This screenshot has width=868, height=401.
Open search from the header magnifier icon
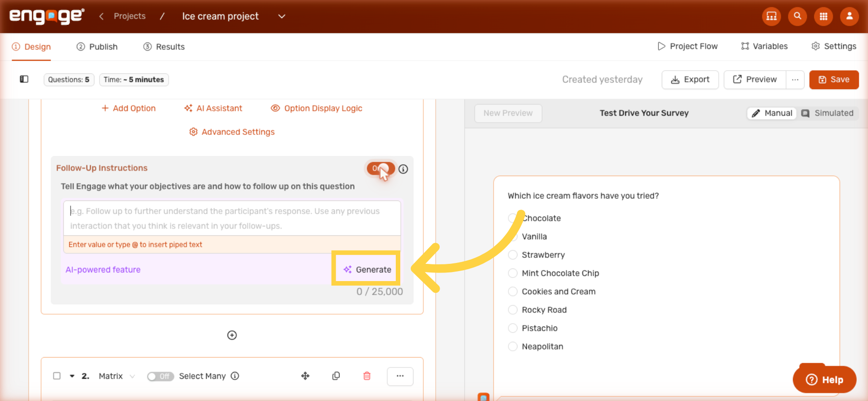pyautogui.click(x=797, y=16)
